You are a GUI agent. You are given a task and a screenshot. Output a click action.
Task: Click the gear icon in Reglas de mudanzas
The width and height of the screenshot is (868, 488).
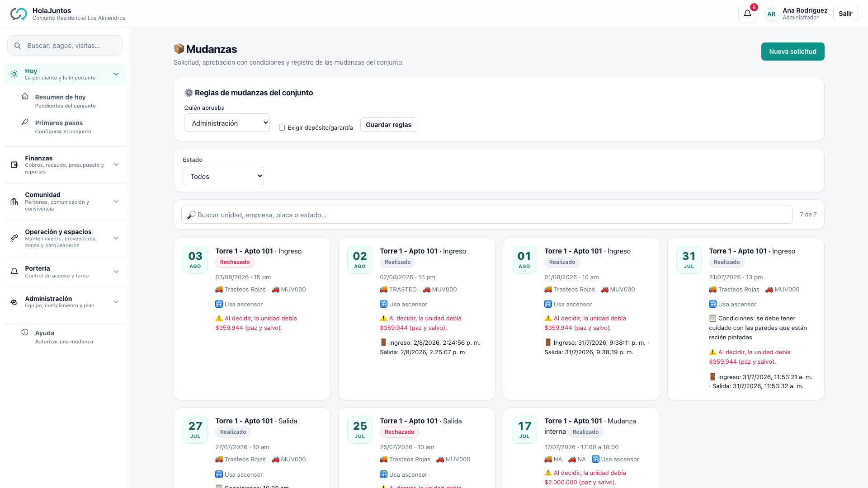pyautogui.click(x=189, y=93)
